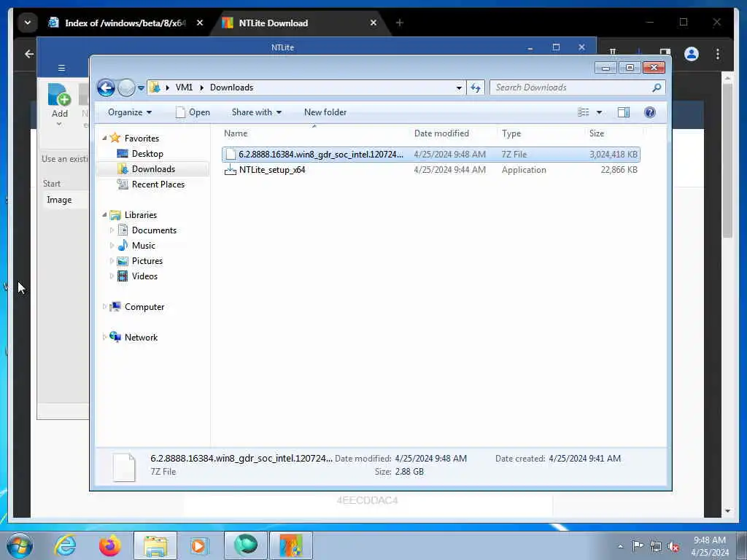Screen dimensions: 747x560
Task: Select Downloads in Favorites
Action: pos(153,169)
